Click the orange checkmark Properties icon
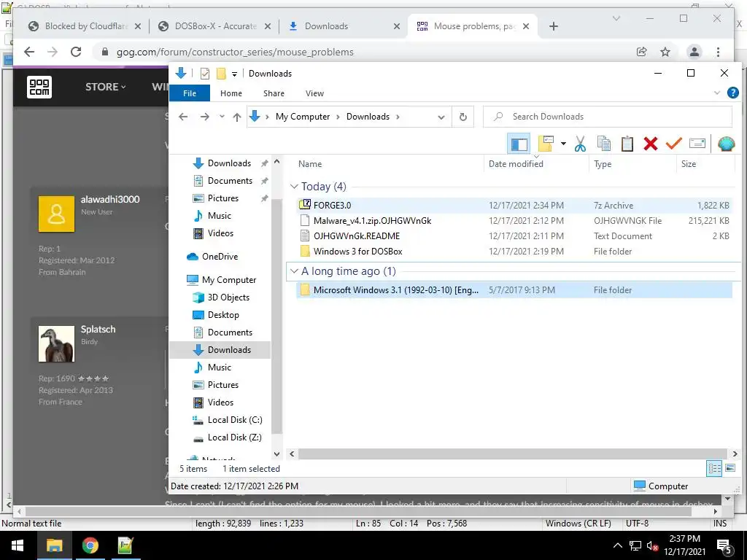The height and width of the screenshot is (560, 747). (673, 144)
